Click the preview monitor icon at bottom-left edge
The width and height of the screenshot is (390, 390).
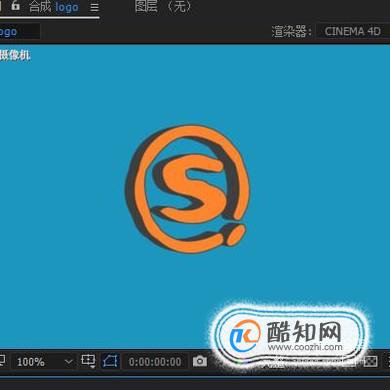click(2, 361)
